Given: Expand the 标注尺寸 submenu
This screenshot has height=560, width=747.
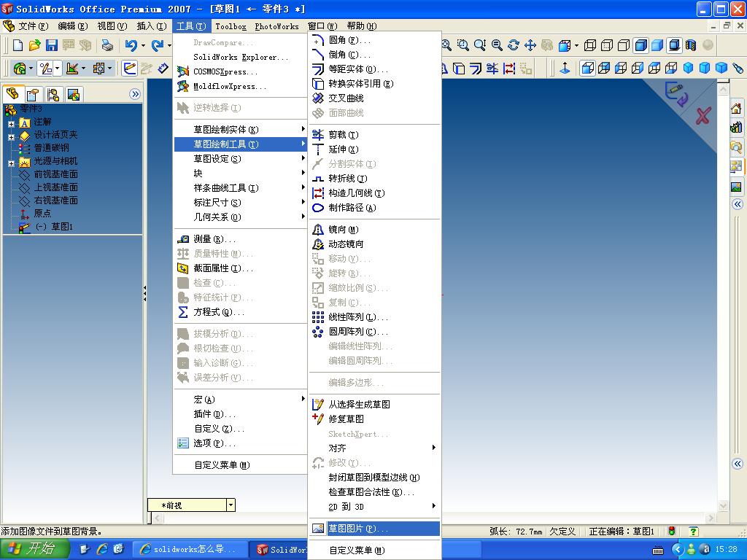Looking at the screenshot, I should click(240, 203).
